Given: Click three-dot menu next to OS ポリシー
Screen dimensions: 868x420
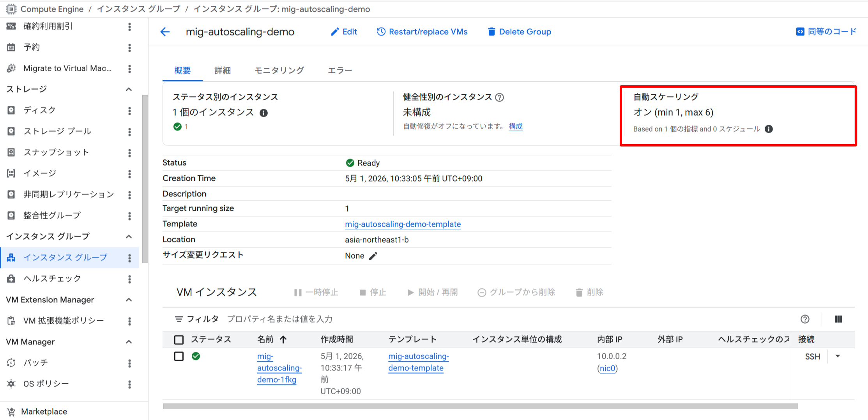Looking at the screenshot, I should click(x=129, y=384).
